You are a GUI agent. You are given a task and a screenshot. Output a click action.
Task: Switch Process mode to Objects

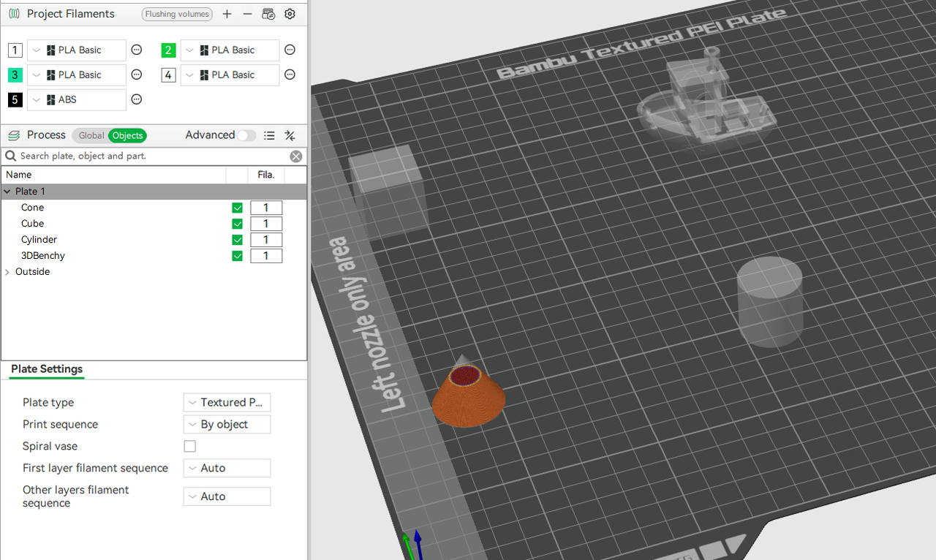pyautogui.click(x=127, y=135)
